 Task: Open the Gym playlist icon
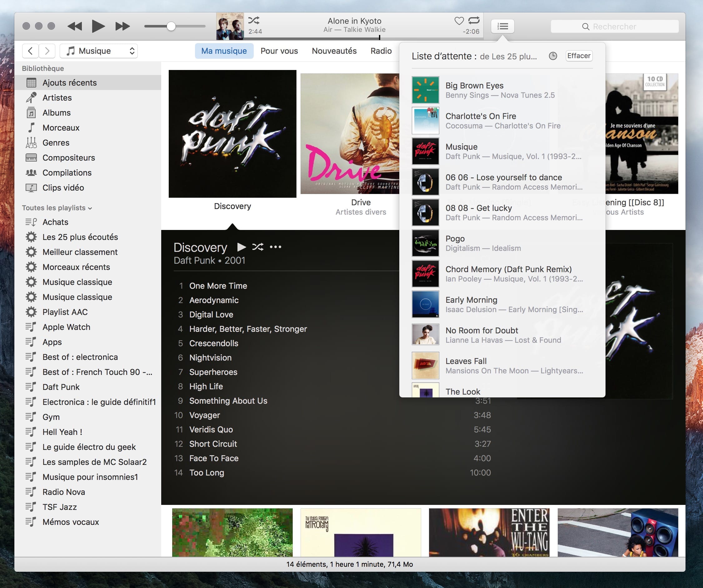31,417
